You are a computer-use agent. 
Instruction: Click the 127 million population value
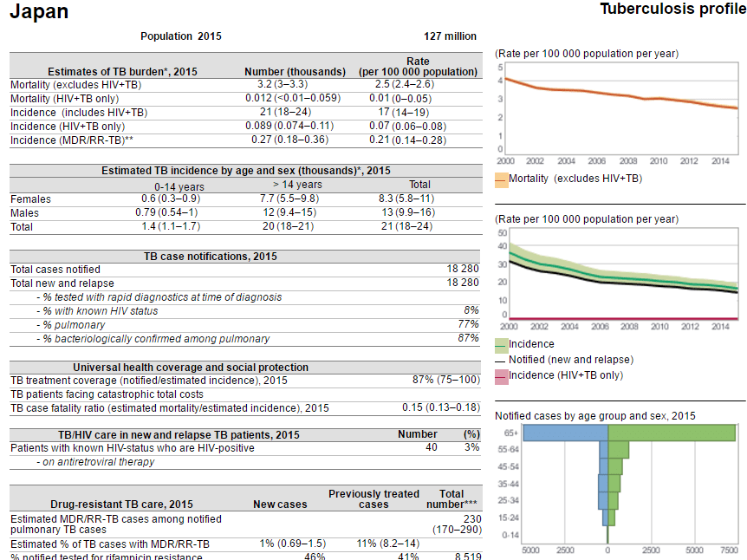tap(450, 36)
